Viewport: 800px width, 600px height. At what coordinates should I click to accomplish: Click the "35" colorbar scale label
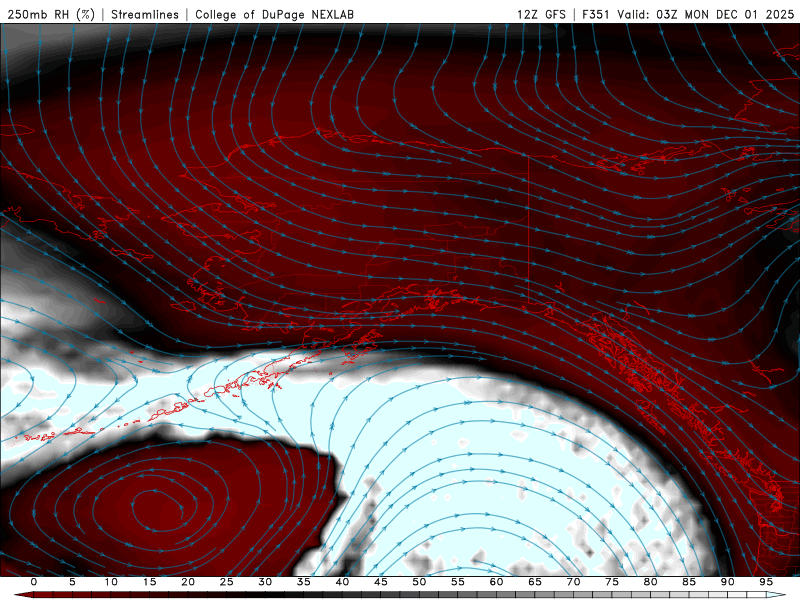304,582
